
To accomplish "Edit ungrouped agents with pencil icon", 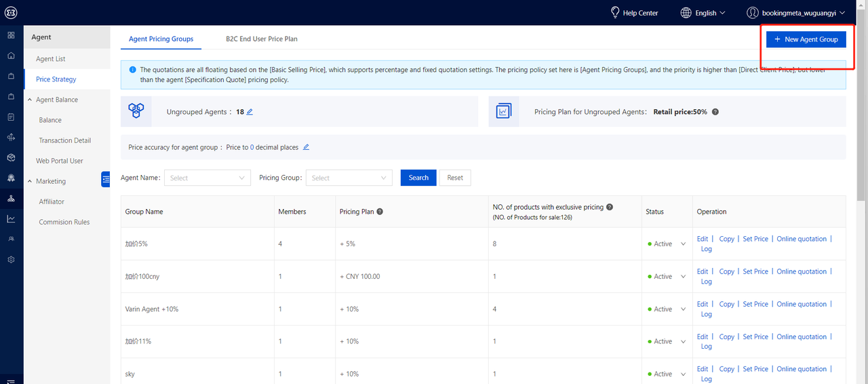I will pyautogui.click(x=250, y=112).
